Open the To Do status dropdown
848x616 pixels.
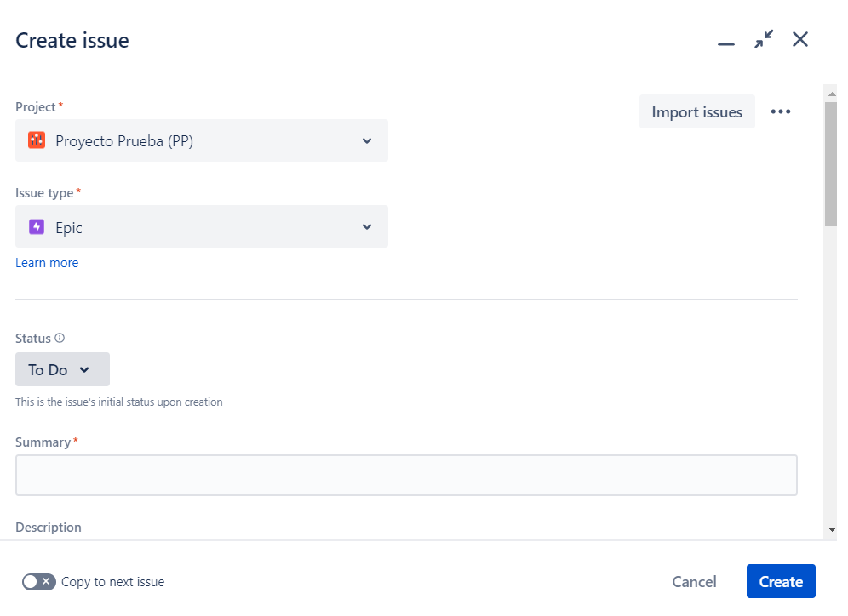pos(62,370)
